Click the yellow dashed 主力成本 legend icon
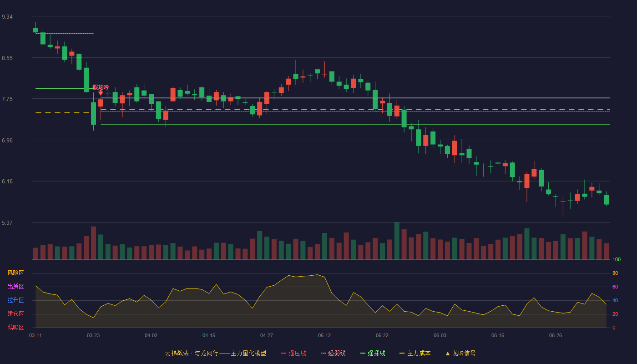 pyautogui.click(x=402, y=354)
